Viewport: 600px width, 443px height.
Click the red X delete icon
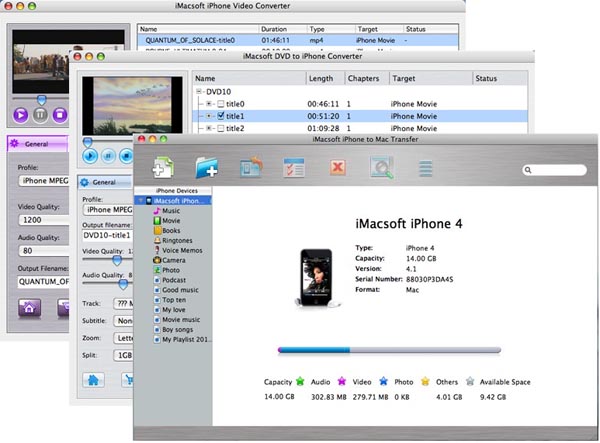point(337,167)
